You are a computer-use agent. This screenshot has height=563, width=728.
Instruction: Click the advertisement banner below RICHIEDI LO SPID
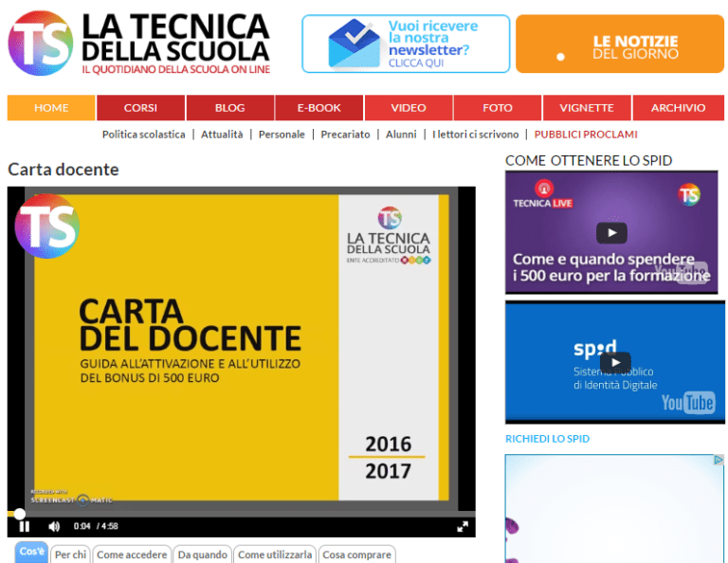(614, 509)
